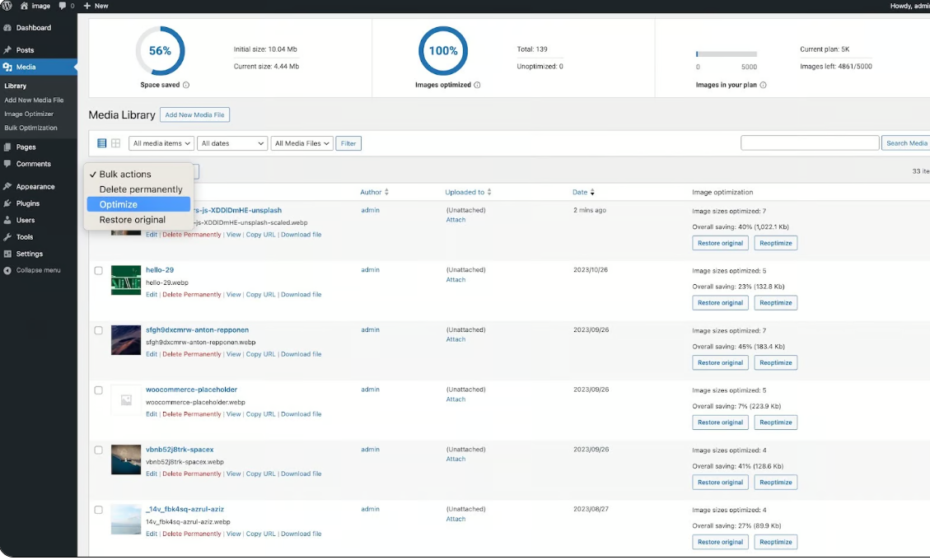Click the WordPress logo icon
The width and height of the screenshot is (930, 560).
point(7,6)
